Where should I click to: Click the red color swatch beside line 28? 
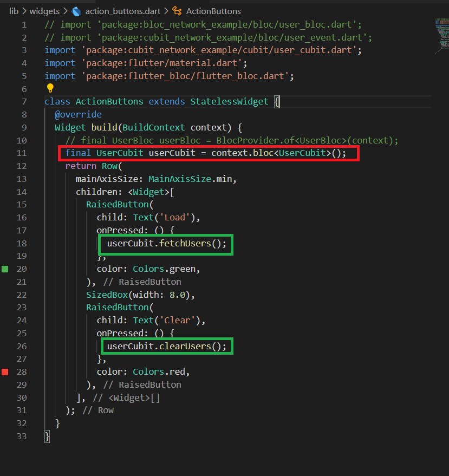(x=5, y=372)
